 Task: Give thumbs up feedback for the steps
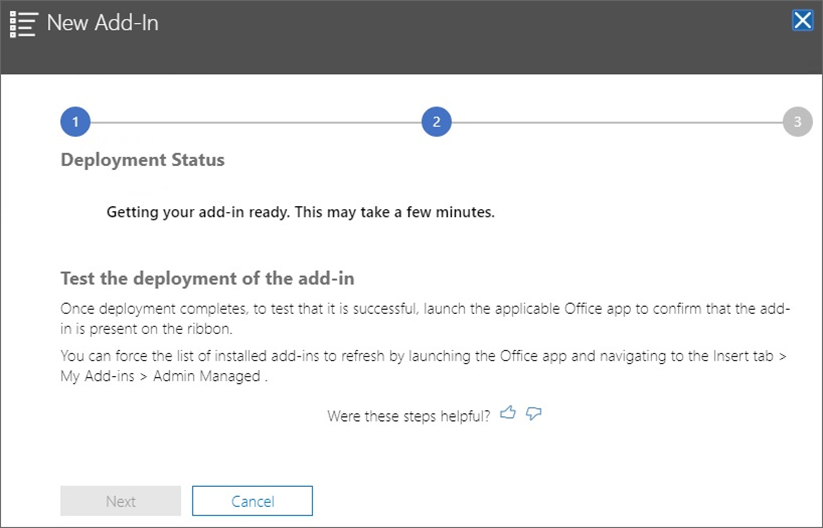coord(508,413)
